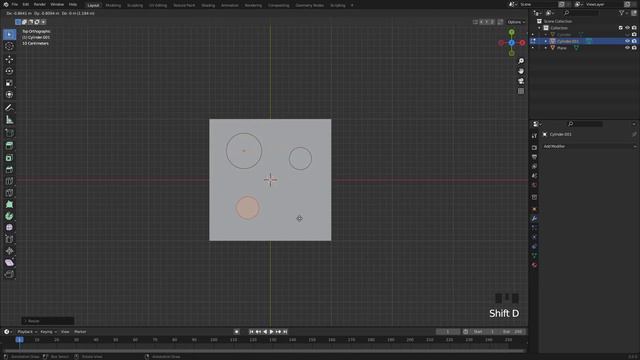Viewport: 640px width, 360px height.
Task: Open the View menu in timeline
Action: point(65,332)
